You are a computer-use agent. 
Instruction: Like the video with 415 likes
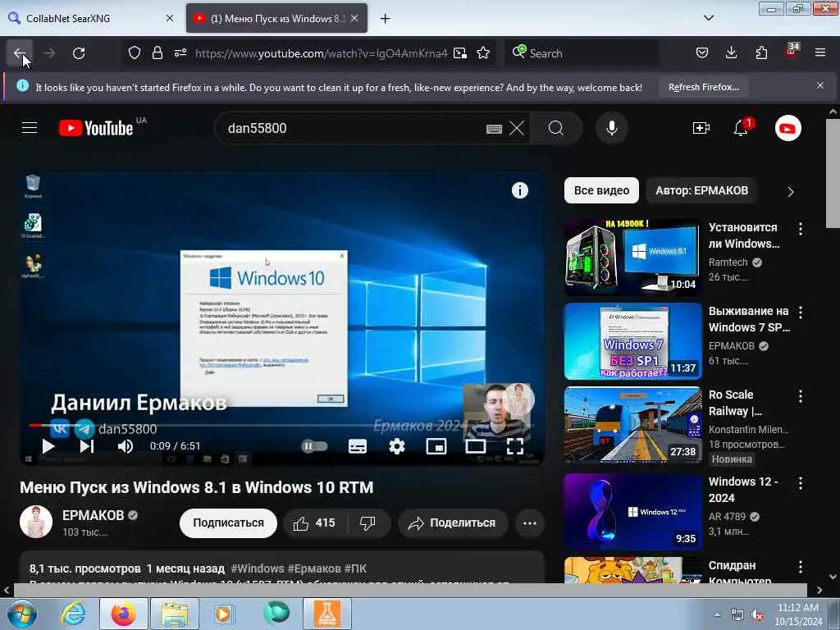(314, 523)
